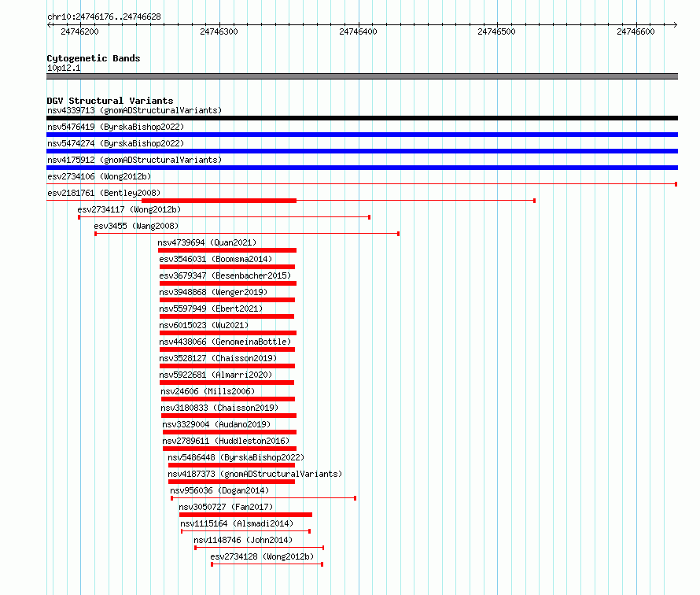Select nsv24606 (Mills2006) label
The width and height of the screenshot is (700, 595).
pyautogui.click(x=208, y=391)
